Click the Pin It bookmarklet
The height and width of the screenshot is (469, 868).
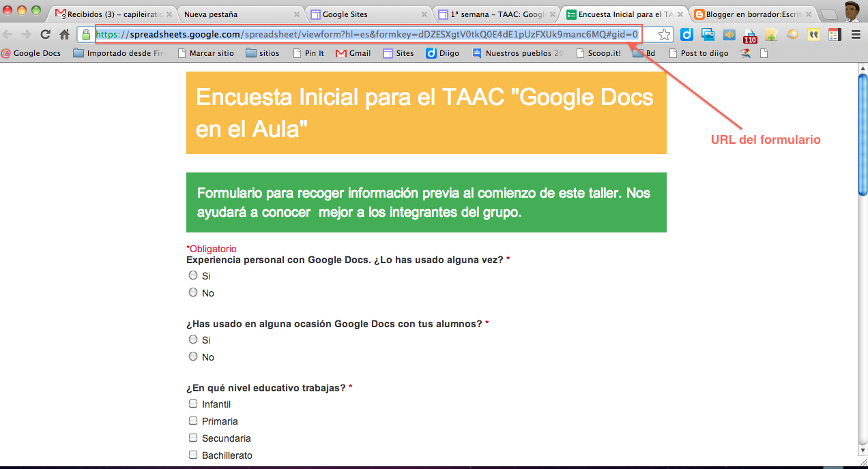[308, 53]
